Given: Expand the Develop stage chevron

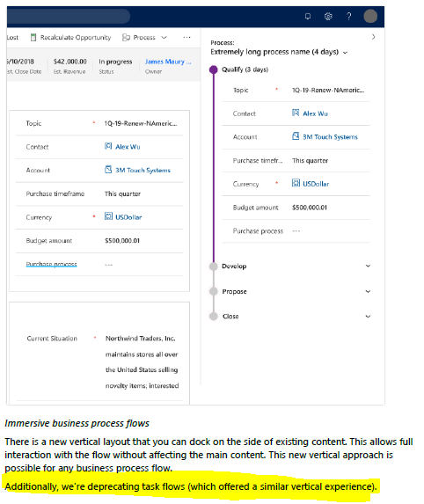Looking at the screenshot, I should [368, 266].
